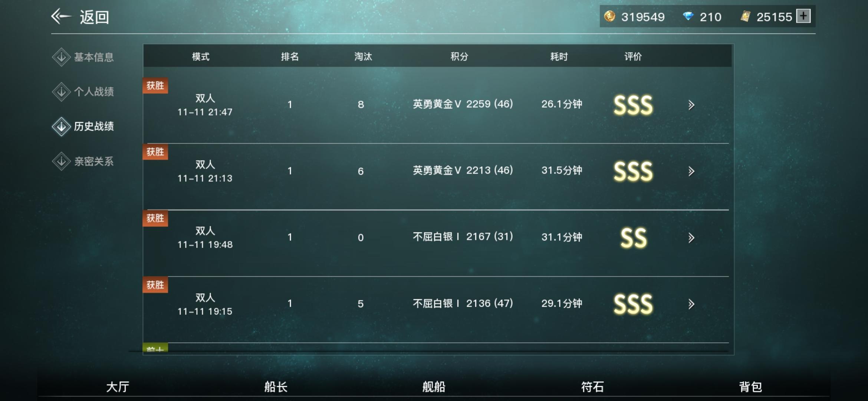Click the plus icon to add tickets
Viewport: 868px width, 401px height.
[x=803, y=16]
